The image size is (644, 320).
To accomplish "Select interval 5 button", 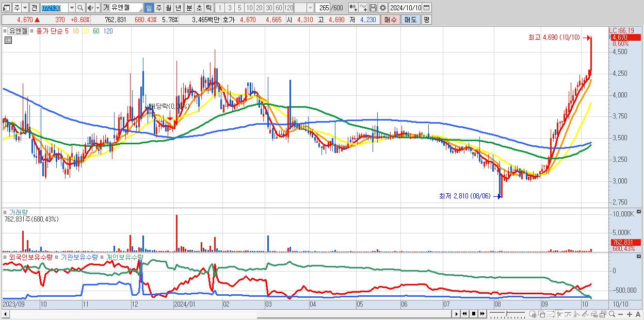I will click(239, 8).
